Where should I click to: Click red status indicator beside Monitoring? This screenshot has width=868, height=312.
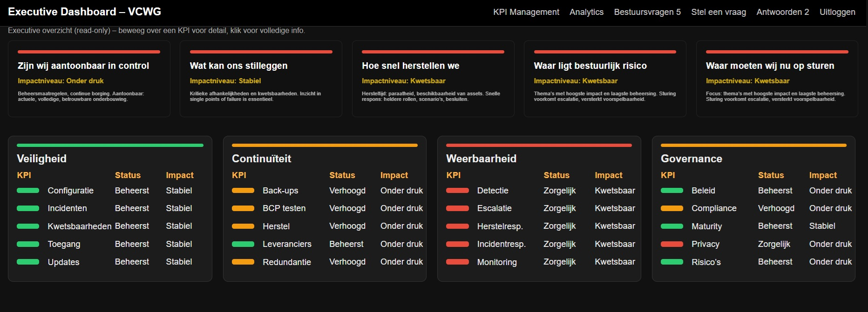457,262
